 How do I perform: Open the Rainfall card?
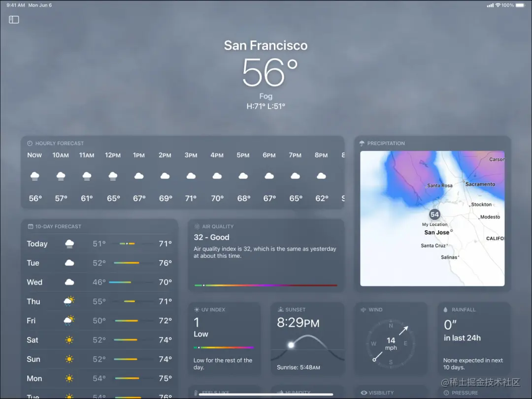pos(474,338)
